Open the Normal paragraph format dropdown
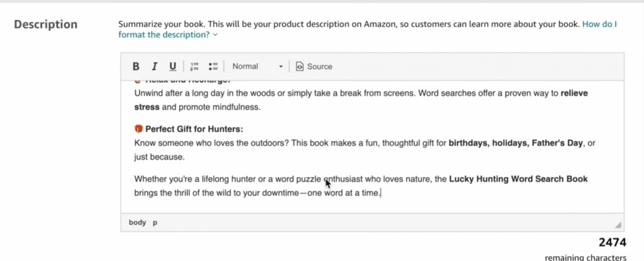644x261 pixels. pyautogui.click(x=257, y=67)
